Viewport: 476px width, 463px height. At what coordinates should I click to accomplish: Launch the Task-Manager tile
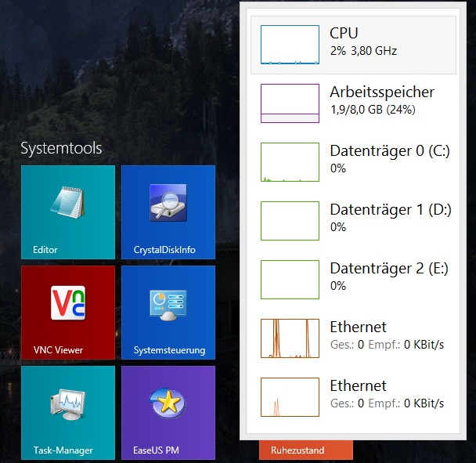point(68,413)
